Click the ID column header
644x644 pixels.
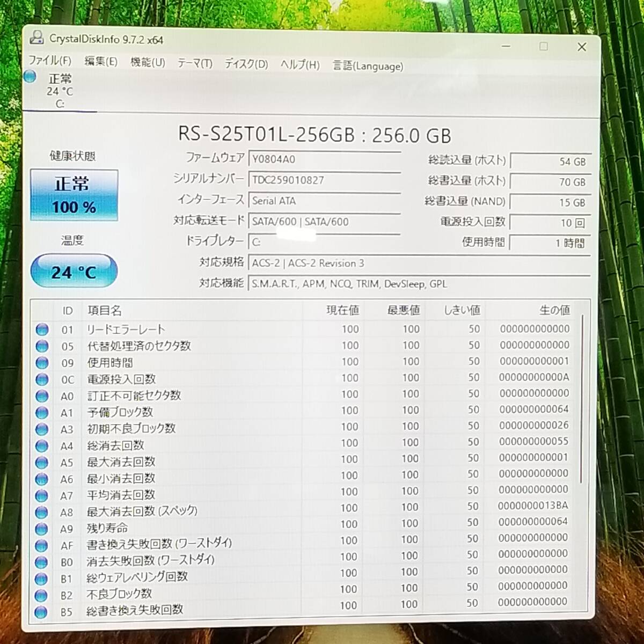pos(68,311)
